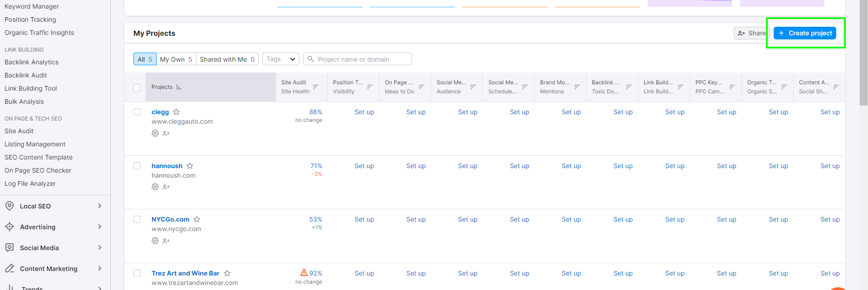Open settings gear for clegg project
The image size is (868, 290).
[155, 133]
